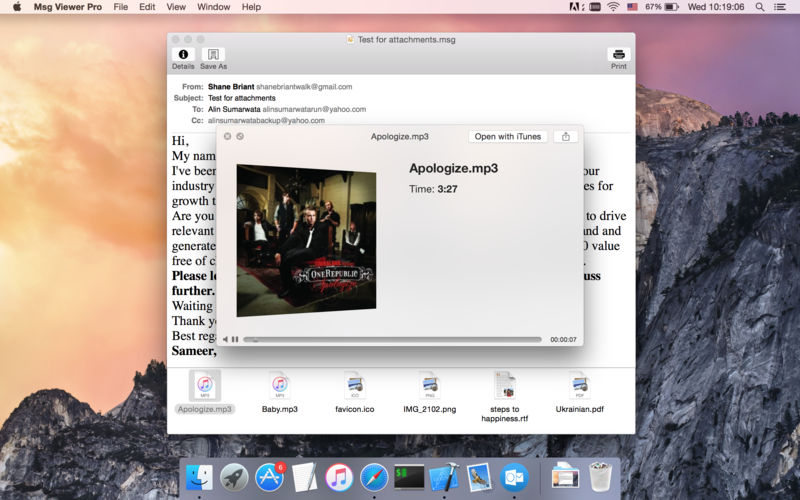Image resolution: width=800 pixels, height=500 pixels.
Task: Click Open with iTunes button
Action: click(508, 137)
